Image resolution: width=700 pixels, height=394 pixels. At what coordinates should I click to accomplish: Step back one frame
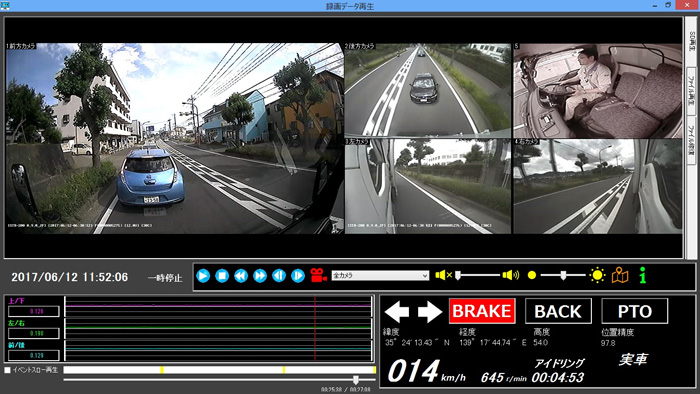[x=279, y=276]
